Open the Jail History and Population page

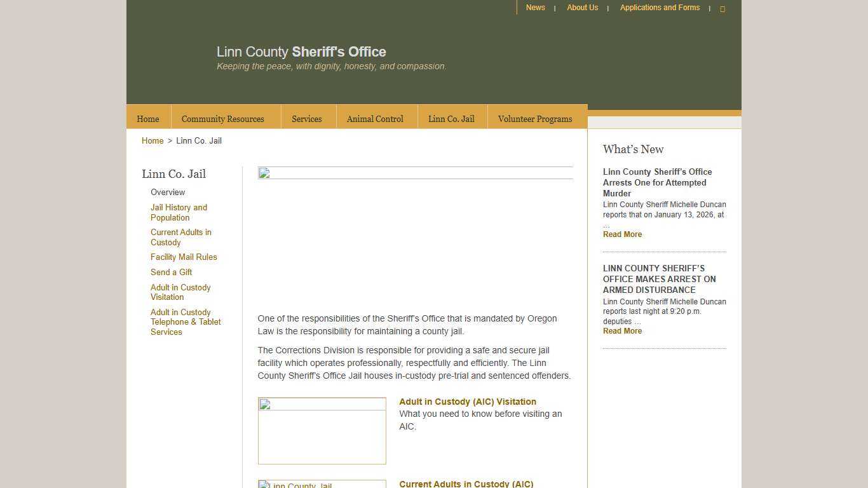pyautogui.click(x=179, y=212)
